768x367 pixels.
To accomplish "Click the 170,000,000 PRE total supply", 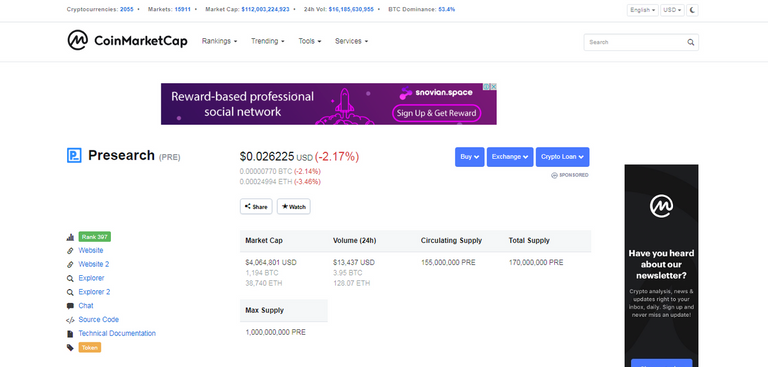I will tap(536, 263).
